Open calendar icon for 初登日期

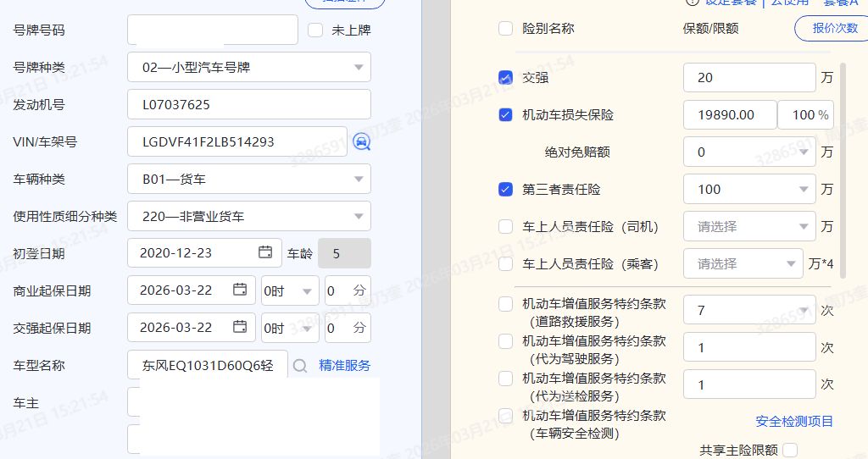(265, 252)
